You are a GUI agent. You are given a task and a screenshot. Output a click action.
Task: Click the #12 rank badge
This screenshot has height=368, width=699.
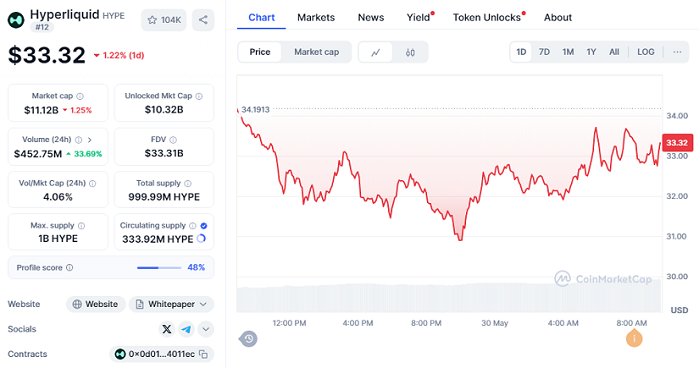[42, 27]
